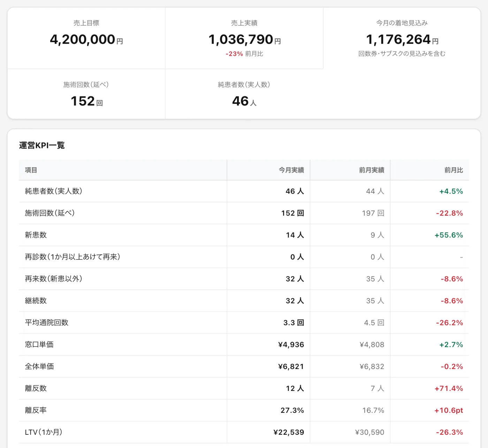
Task: Select the "¥22,539" cell
Action: (289, 432)
